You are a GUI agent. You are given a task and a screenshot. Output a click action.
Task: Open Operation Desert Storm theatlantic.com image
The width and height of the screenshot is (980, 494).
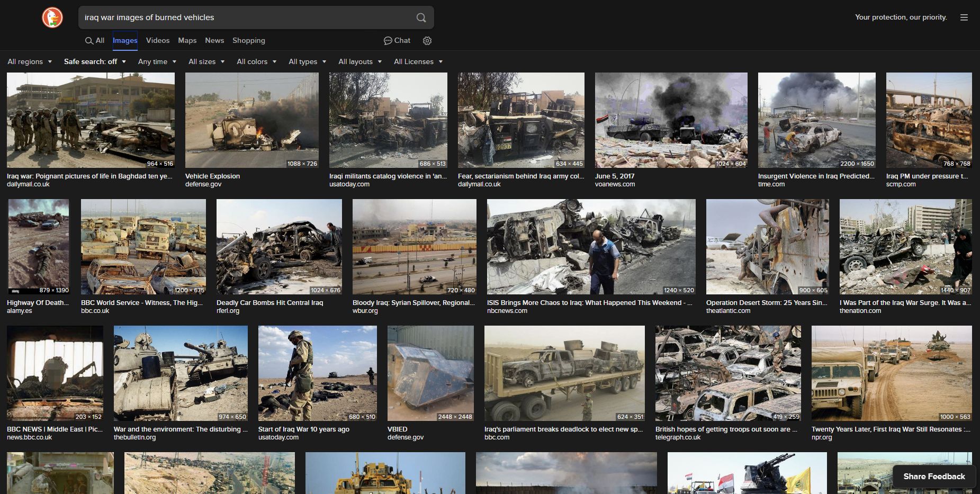click(768, 247)
